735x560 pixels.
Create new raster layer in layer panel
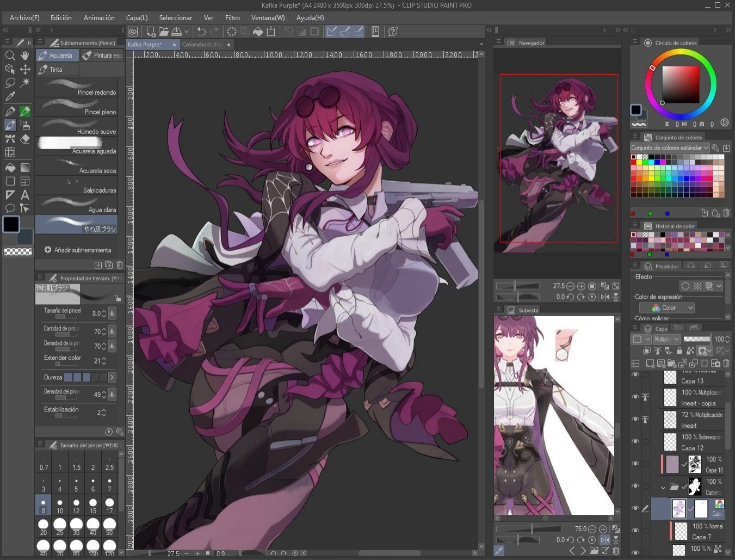(650, 364)
